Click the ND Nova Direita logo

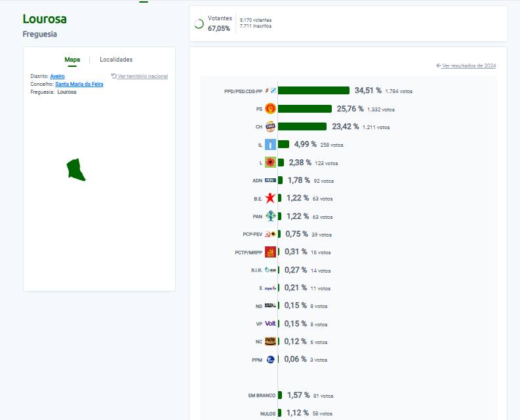pos(270,305)
